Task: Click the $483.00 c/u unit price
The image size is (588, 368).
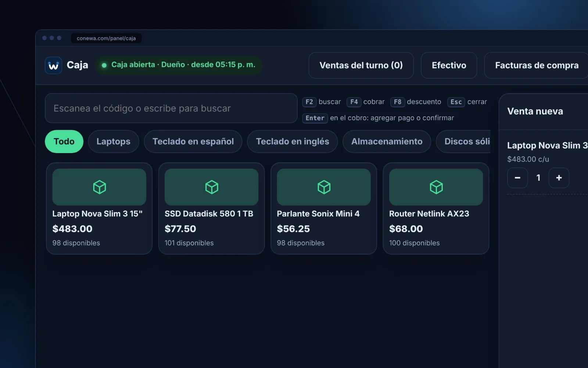Action: point(528,159)
